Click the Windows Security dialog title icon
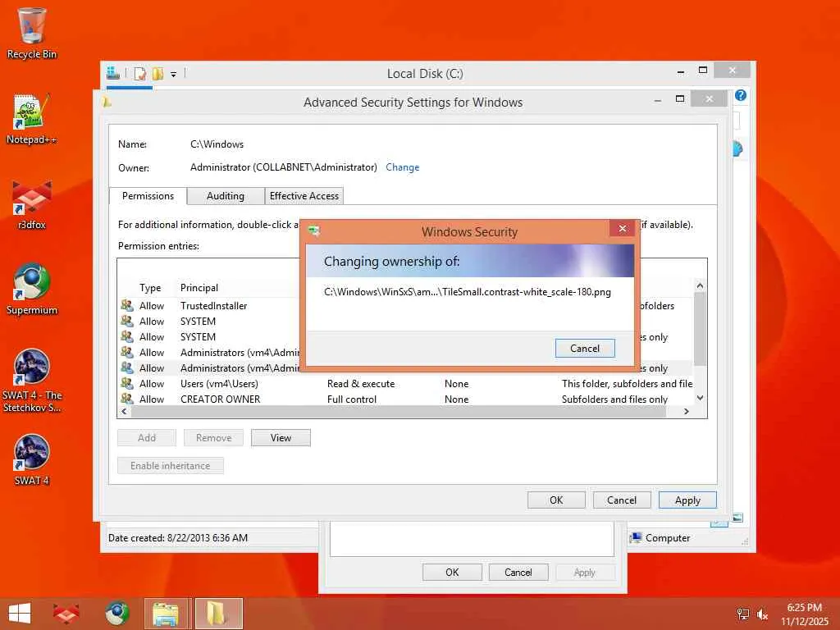840x630 pixels. click(314, 231)
